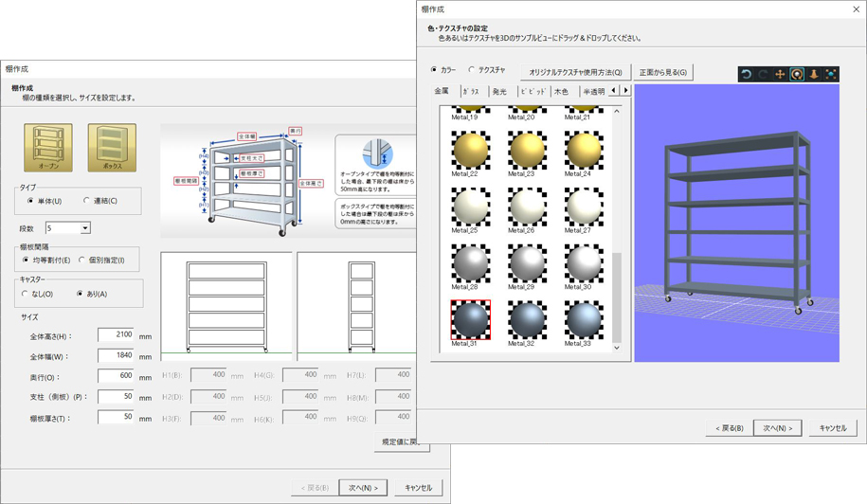Click the undo arrow in 3D toolbar
Image resolution: width=867 pixels, height=504 pixels.
point(747,74)
